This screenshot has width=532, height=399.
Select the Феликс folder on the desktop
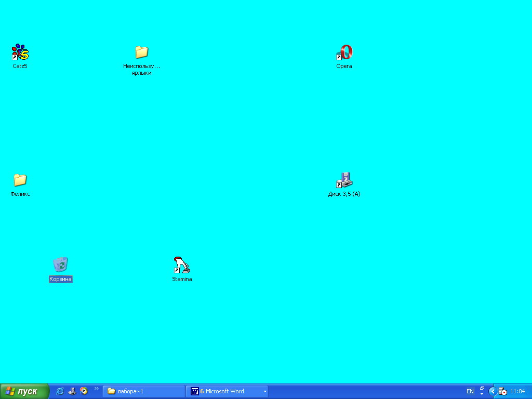[20, 180]
